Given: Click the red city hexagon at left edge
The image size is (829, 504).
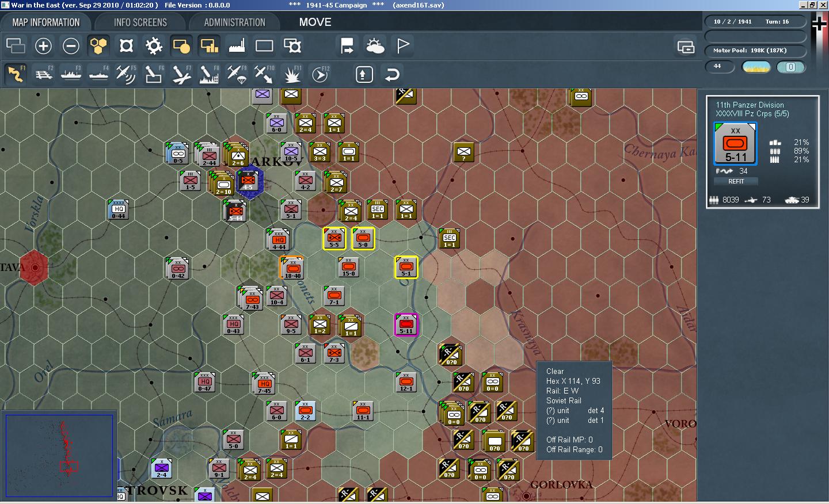Looking at the screenshot, I should [36, 268].
